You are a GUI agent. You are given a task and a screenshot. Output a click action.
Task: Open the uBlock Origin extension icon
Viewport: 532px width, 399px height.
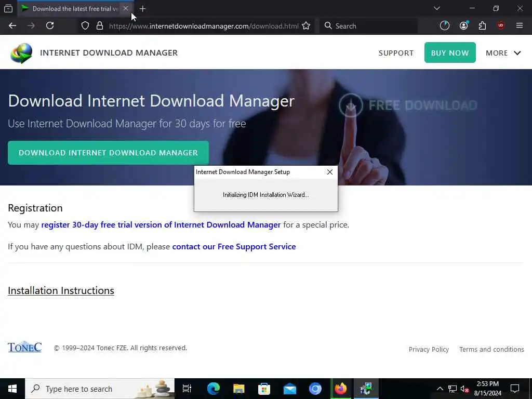click(x=501, y=26)
